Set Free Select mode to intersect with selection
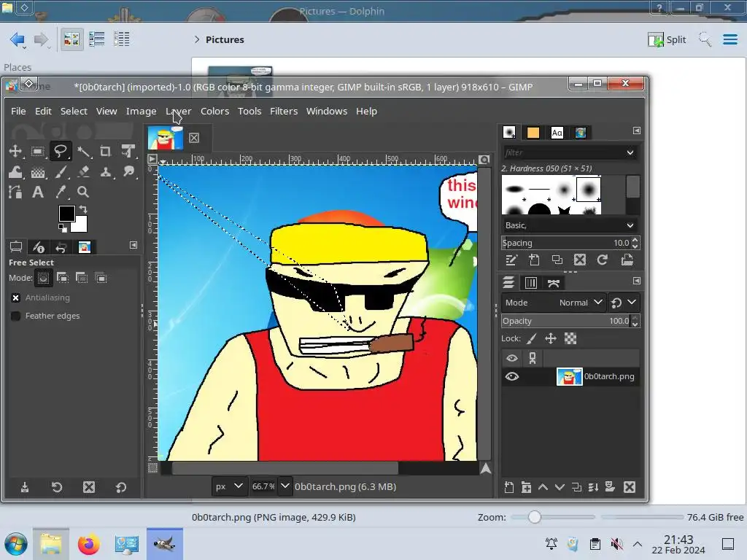Screen dimensions: 747x560 tap(101, 278)
